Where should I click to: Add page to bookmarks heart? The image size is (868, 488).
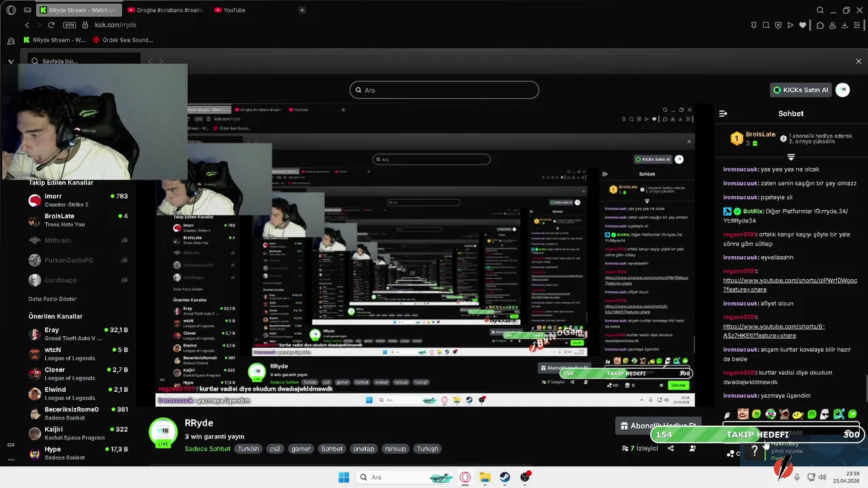[x=803, y=25]
